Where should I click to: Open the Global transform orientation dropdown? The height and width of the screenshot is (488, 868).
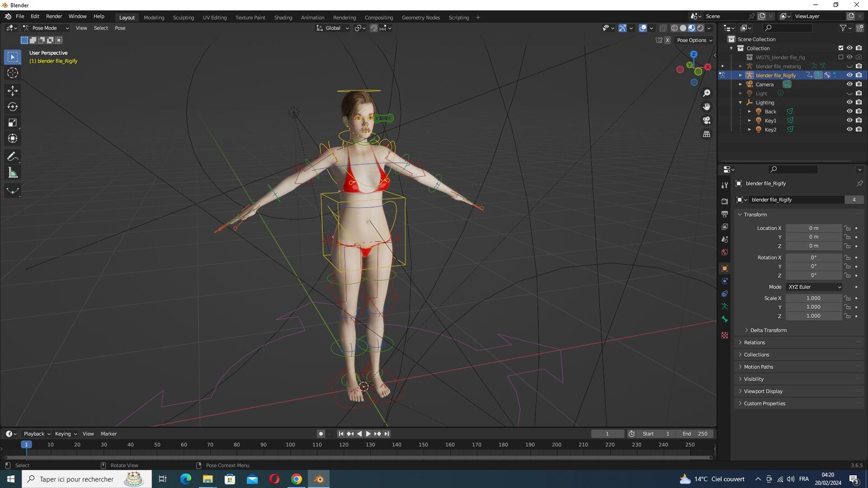[x=333, y=28]
